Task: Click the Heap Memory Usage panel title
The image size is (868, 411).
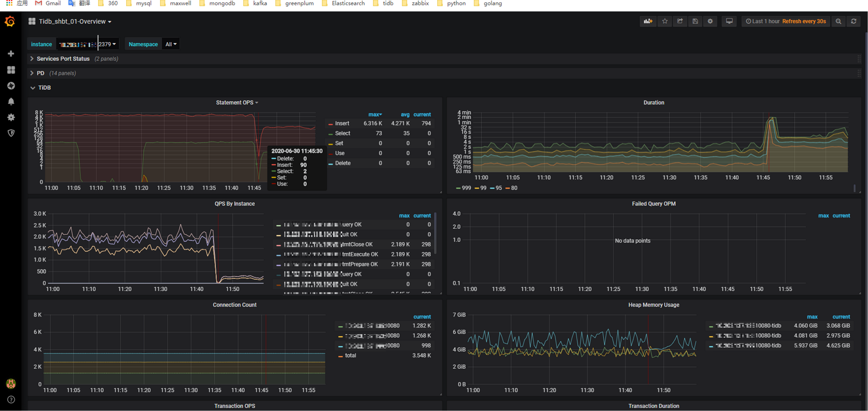Action: point(654,305)
